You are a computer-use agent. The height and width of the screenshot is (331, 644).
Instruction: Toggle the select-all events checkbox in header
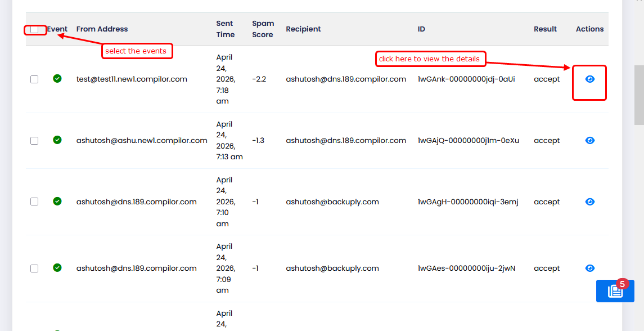click(x=34, y=29)
